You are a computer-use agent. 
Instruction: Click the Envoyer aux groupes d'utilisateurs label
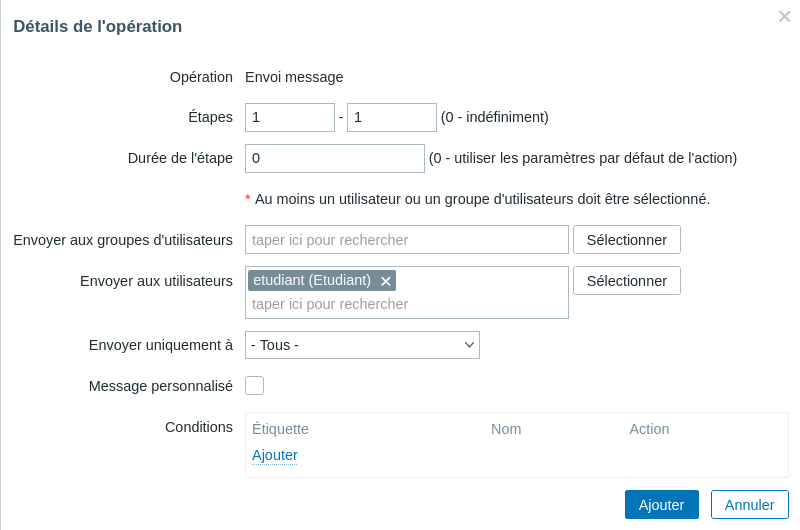[123, 240]
